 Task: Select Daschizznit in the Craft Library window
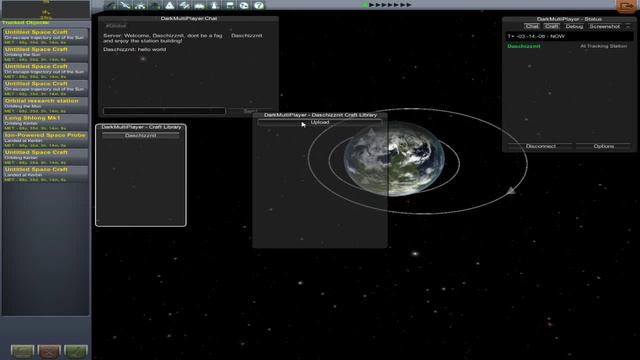tap(140, 136)
